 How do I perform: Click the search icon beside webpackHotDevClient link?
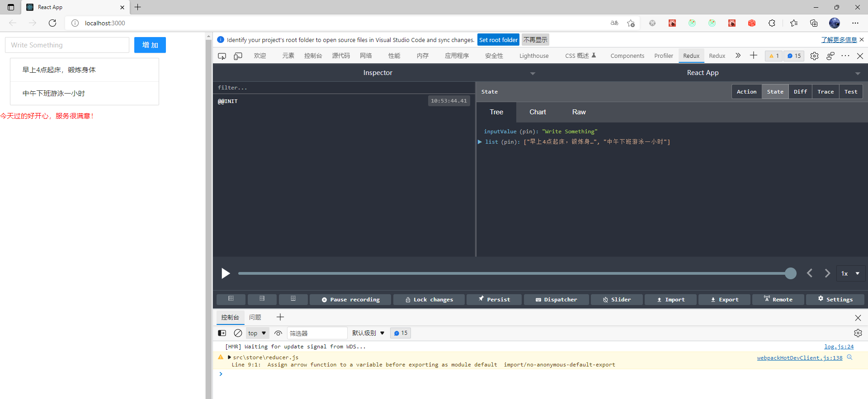click(849, 357)
